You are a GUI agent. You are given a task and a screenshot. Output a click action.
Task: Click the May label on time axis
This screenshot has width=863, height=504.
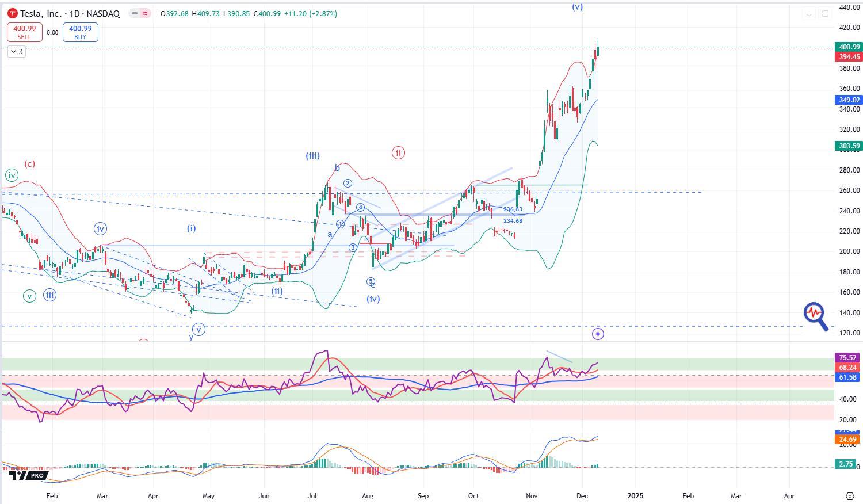208,495
